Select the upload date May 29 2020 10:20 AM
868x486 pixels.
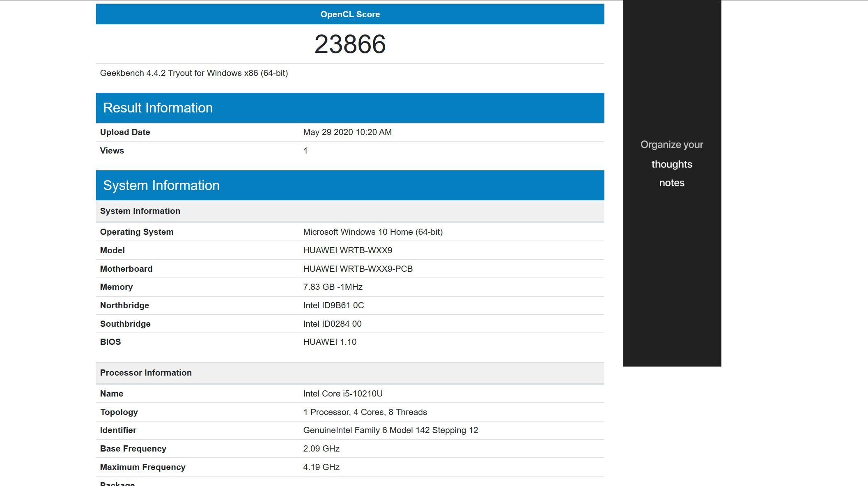[347, 132]
